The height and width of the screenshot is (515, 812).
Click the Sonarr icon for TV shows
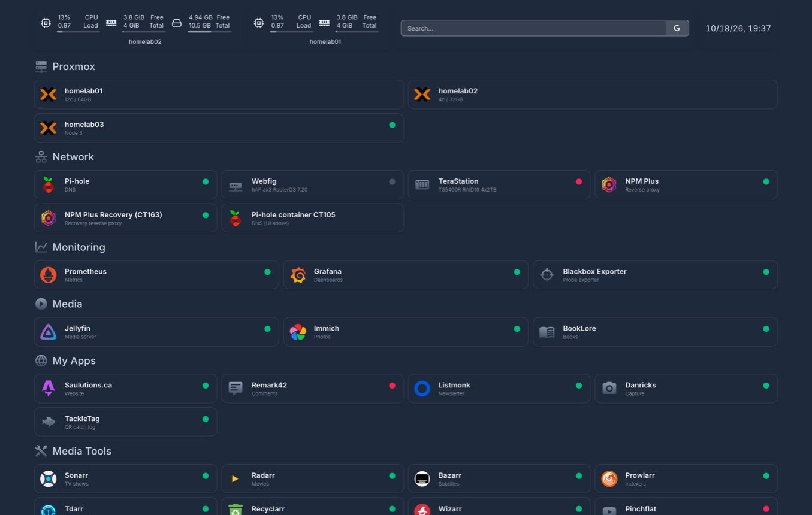(49, 479)
